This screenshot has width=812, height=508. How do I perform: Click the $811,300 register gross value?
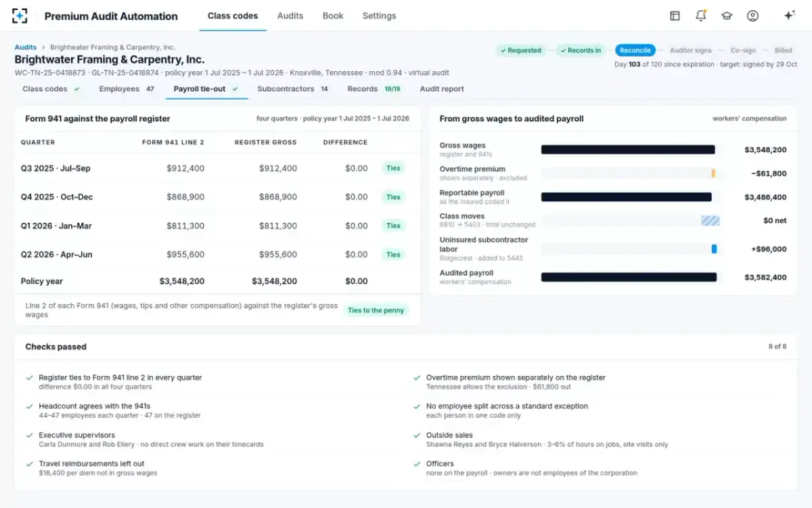tap(278, 226)
